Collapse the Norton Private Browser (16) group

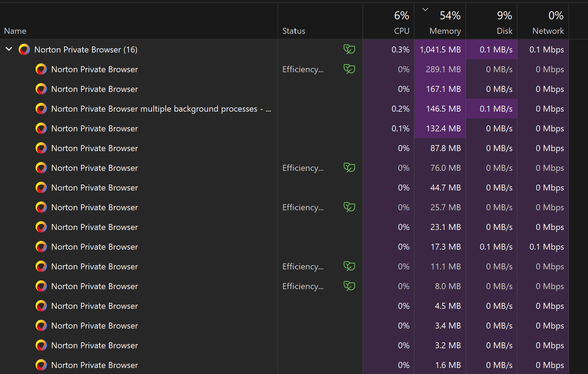pos(9,49)
